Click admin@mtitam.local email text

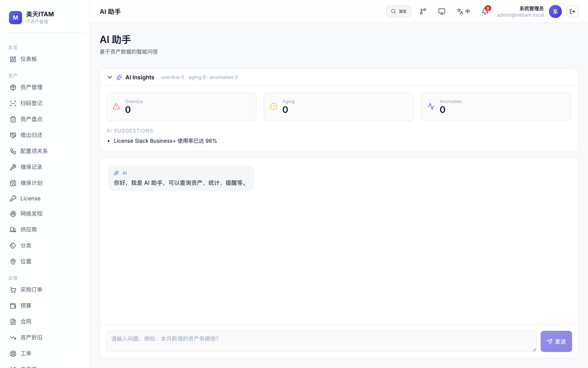click(x=520, y=15)
